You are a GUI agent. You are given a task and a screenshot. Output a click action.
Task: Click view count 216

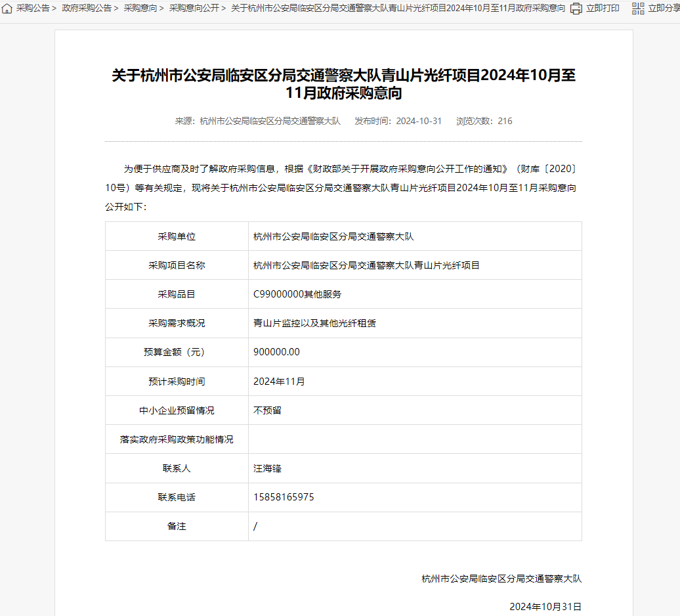coord(505,121)
